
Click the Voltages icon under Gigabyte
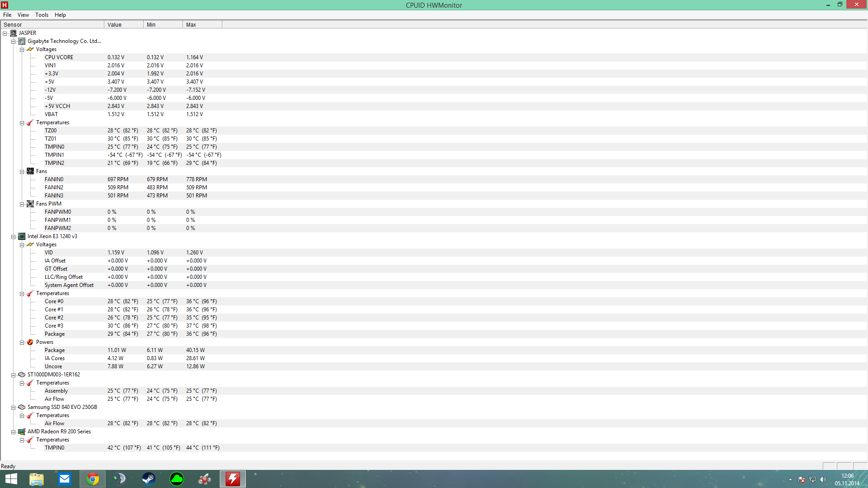[x=30, y=49]
